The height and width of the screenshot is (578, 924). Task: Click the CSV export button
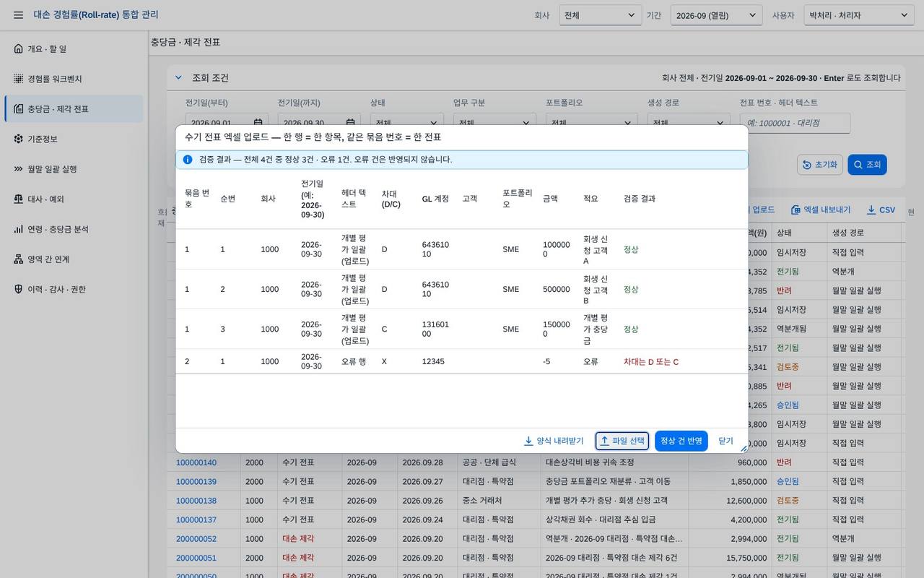[881, 210]
